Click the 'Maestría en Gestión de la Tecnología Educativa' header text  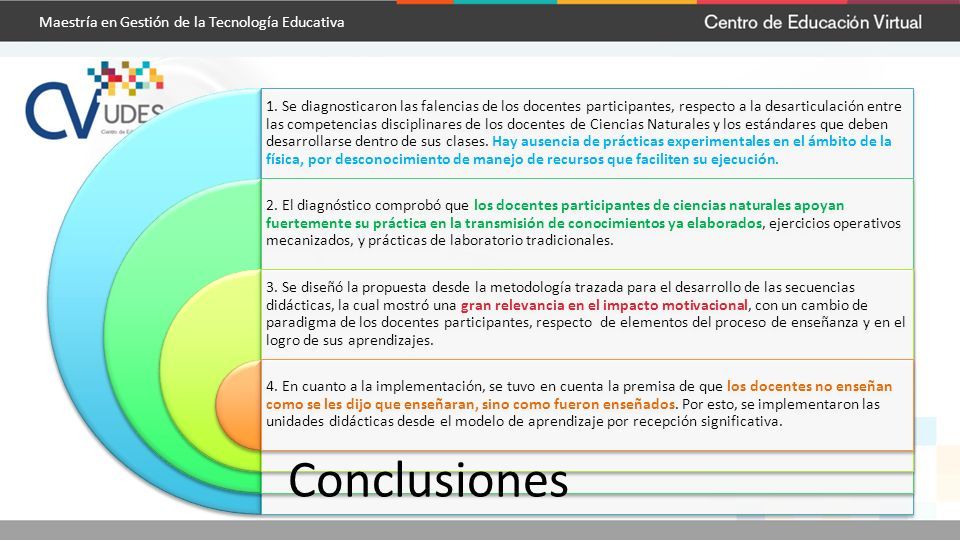pos(192,23)
